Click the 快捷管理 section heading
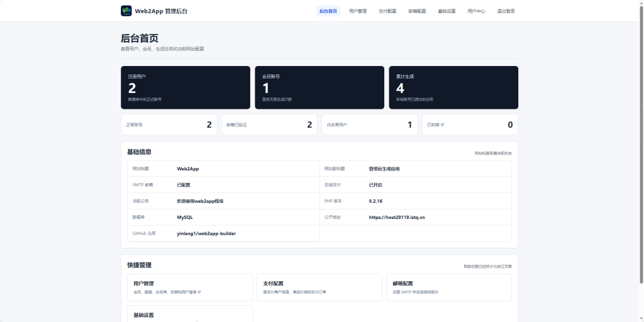The height and width of the screenshot is (322, 644). (139, 265)
